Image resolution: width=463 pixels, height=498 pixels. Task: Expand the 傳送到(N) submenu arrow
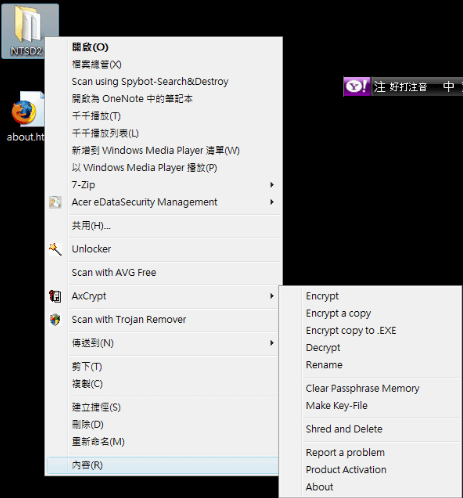272,343
